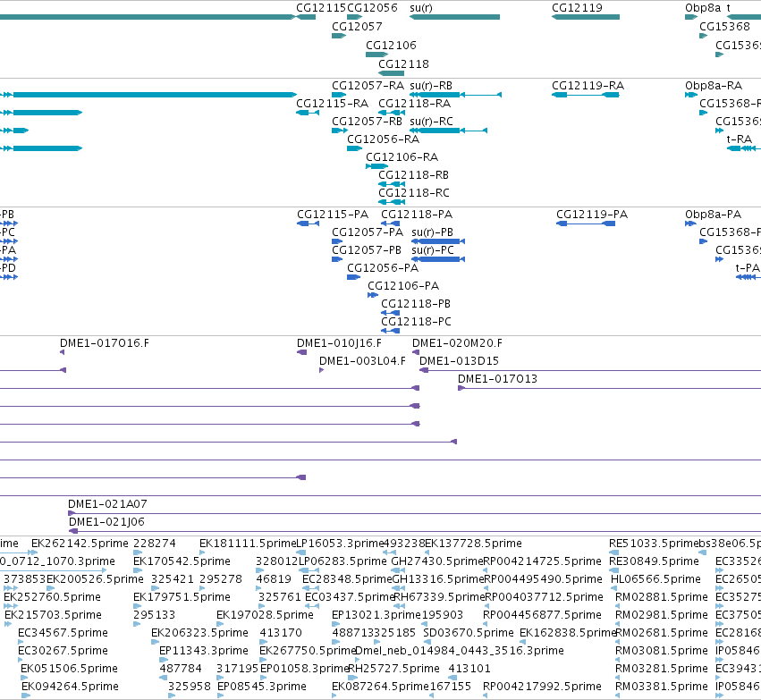
Task: Click the EK252760.5prime EST label
Action: [53, 598]
